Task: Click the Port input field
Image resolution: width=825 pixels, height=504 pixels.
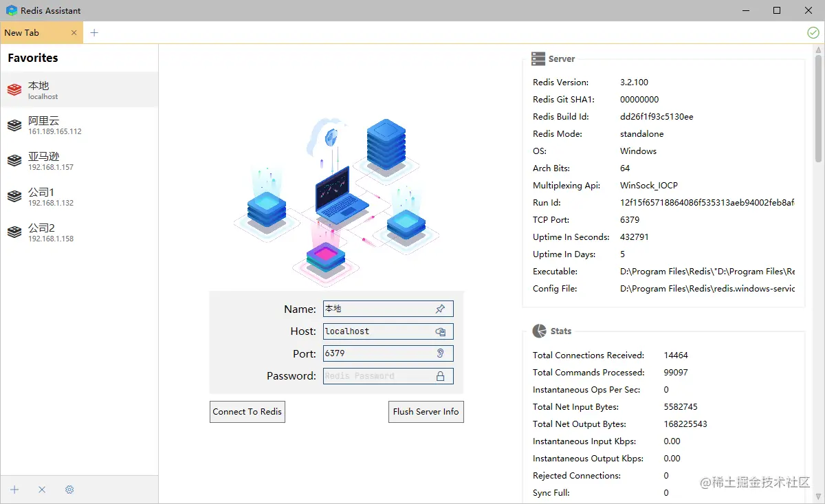Action: pyautogui.click(x=388, y=353)
